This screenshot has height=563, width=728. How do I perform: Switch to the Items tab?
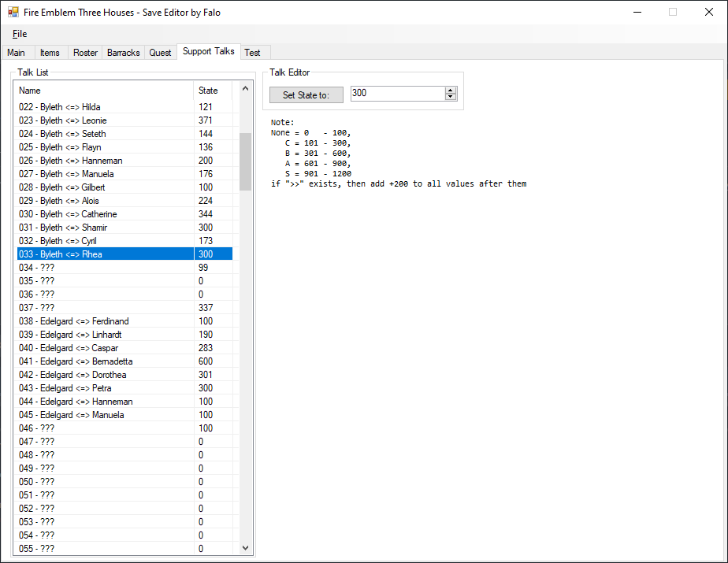[x=50, y=53]
